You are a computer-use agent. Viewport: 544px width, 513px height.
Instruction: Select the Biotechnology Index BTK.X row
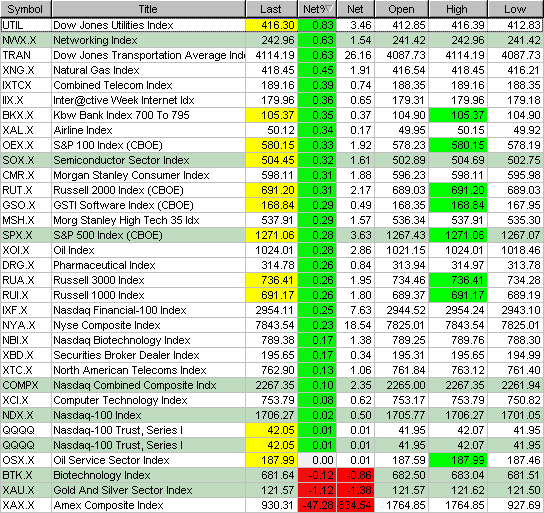pyautogui.click(x=272, y=475)
